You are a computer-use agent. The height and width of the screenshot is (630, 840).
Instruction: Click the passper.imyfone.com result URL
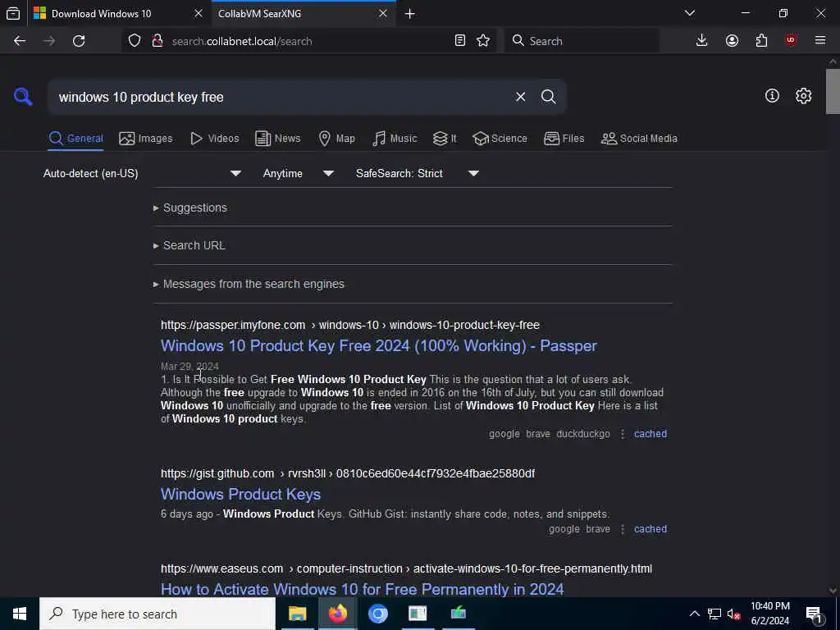[350, 325]
